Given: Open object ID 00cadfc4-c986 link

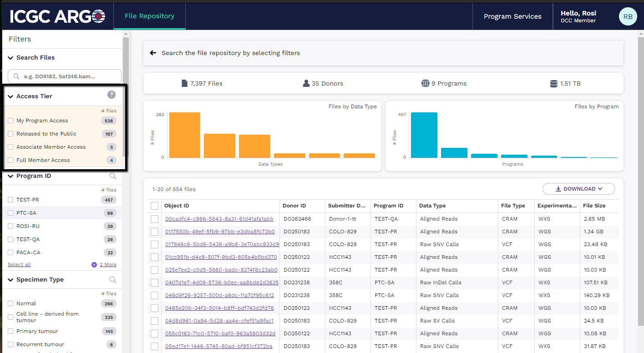Looking at the screenshot, I should [x=219, y=219].
